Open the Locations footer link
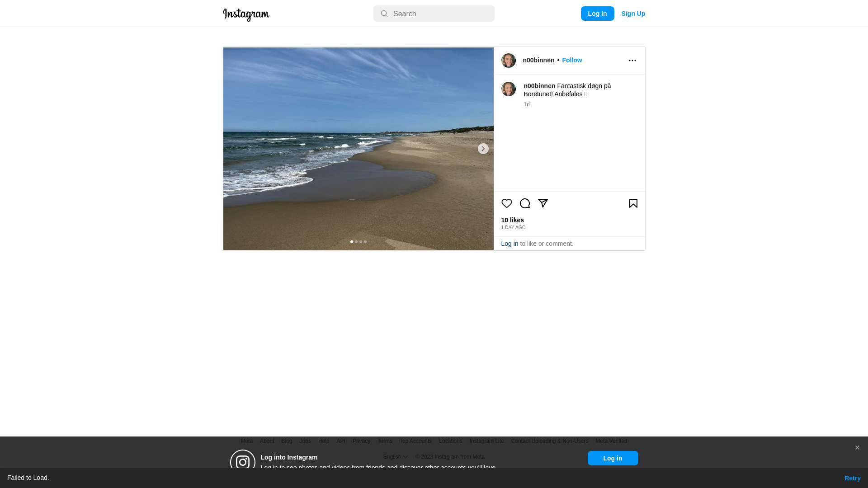868x488 pixels. click(451, 441)
